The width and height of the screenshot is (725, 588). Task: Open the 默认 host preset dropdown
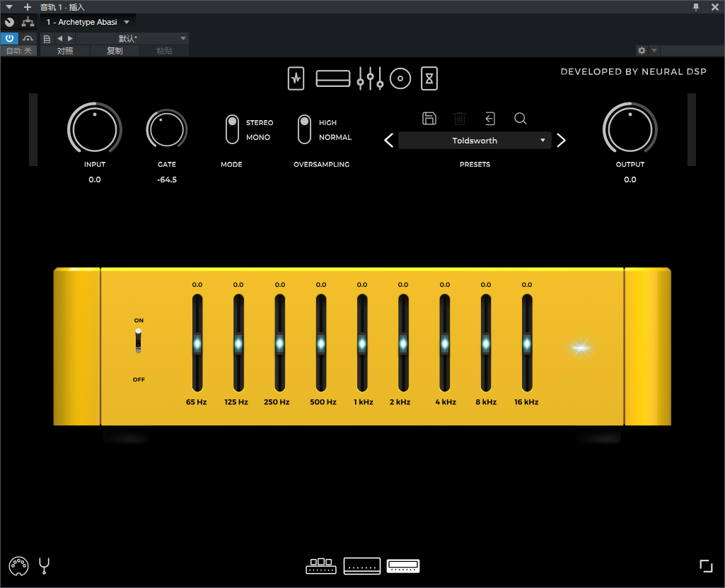[x=132, y=38]
